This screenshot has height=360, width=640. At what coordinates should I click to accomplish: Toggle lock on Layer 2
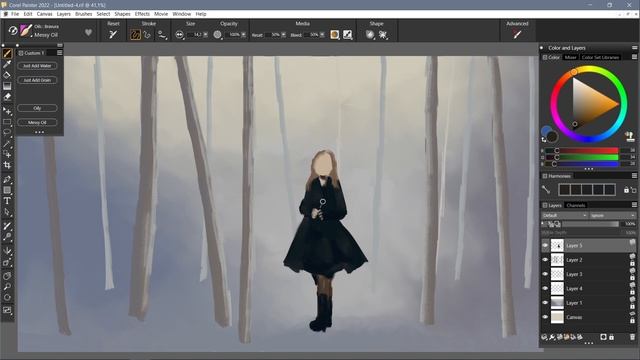coord(632,264)
